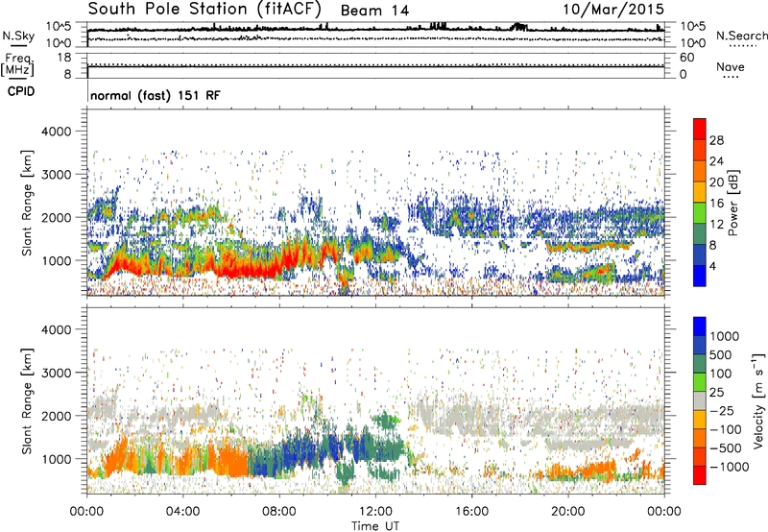Click the '20' tick on Power colorbar
Screen dimensions: 768x532
716,182
